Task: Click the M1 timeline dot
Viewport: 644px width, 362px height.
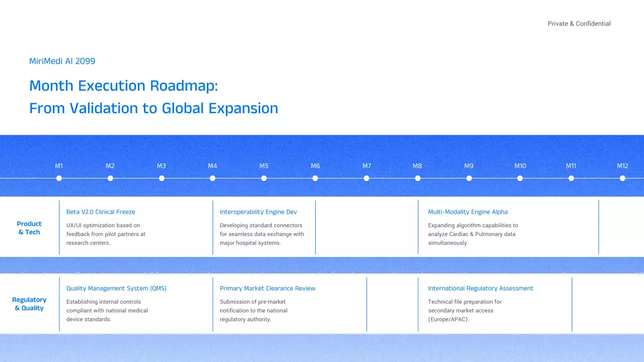Action: click(59, 178)
